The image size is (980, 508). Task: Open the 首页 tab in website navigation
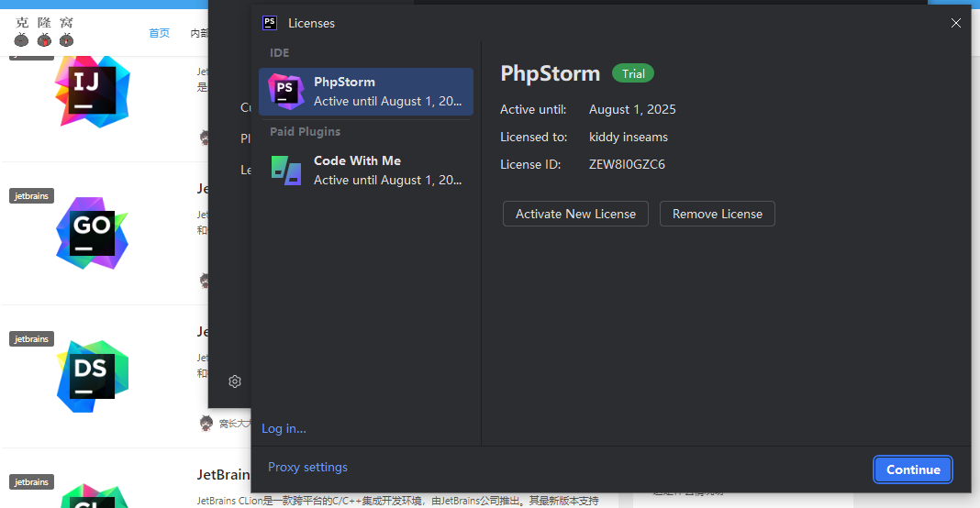(x=159, y=33)
